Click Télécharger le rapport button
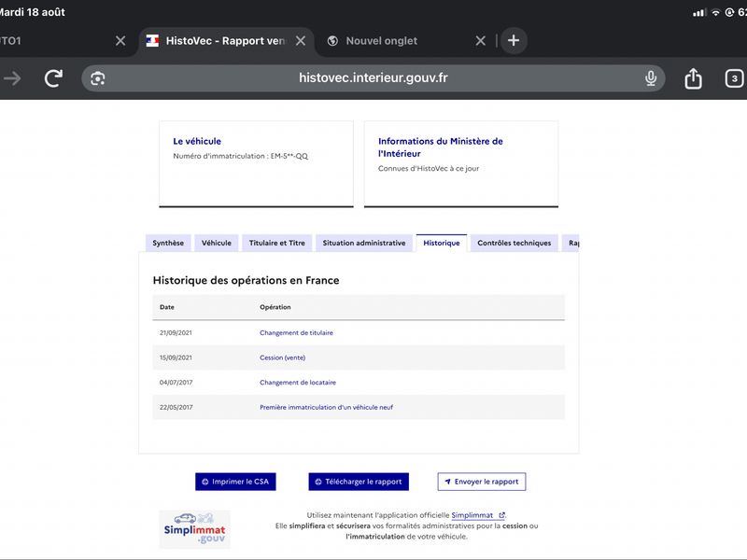This screenshot has height=560, width=747. click(x=359, y=482)
